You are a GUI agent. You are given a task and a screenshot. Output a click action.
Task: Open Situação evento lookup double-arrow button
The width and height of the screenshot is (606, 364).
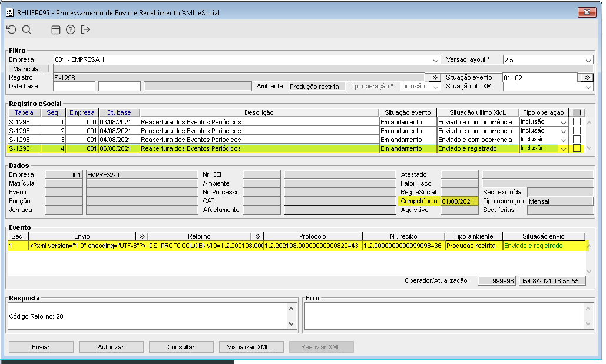588,77
